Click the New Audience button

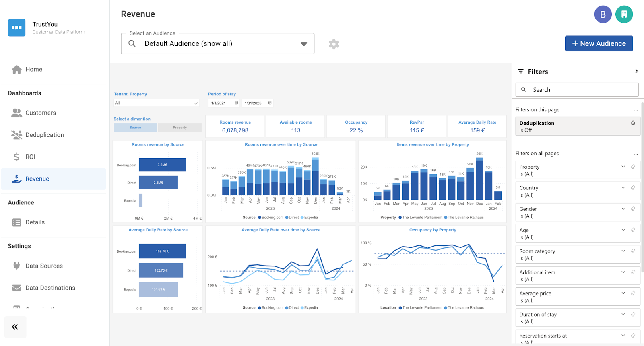[599, 43]
